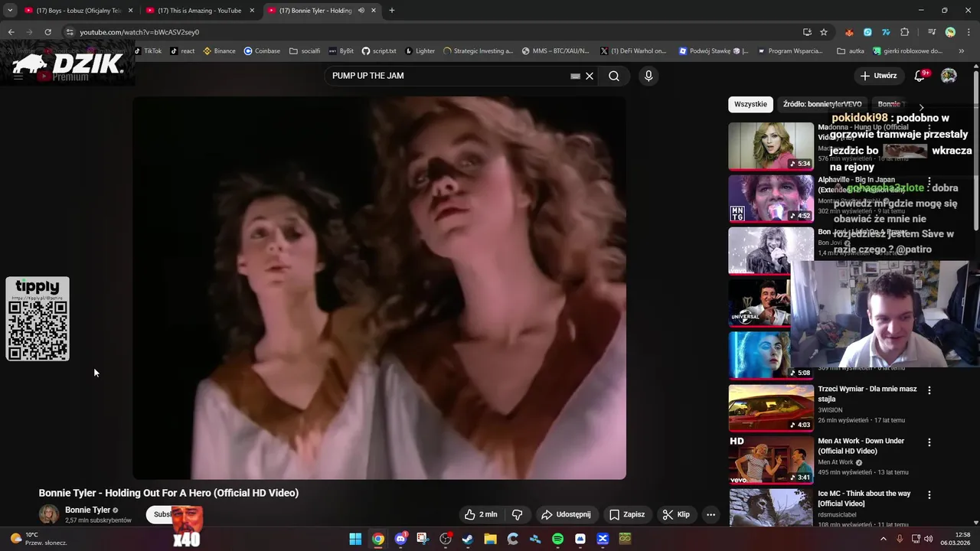The image size is (980, 551).
Task: Open more actions three-dot menu below video
Action: (x=710, y=514)
